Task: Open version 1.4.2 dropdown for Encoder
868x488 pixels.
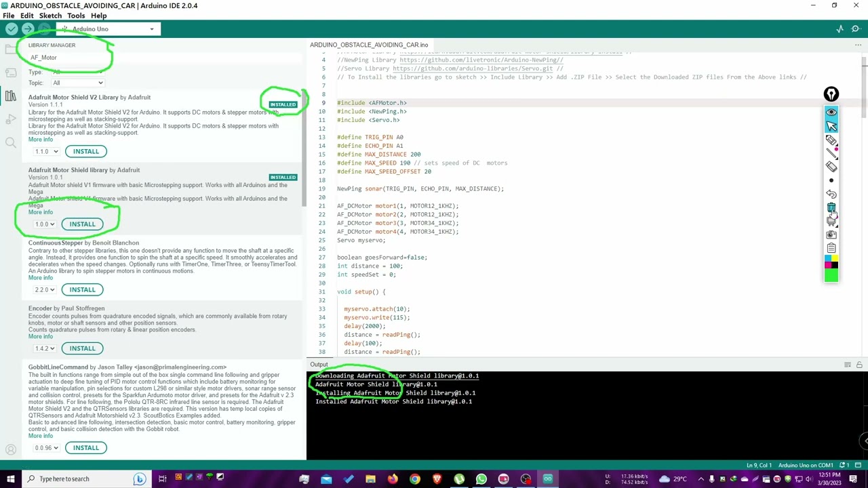Action: click(44, 348)
